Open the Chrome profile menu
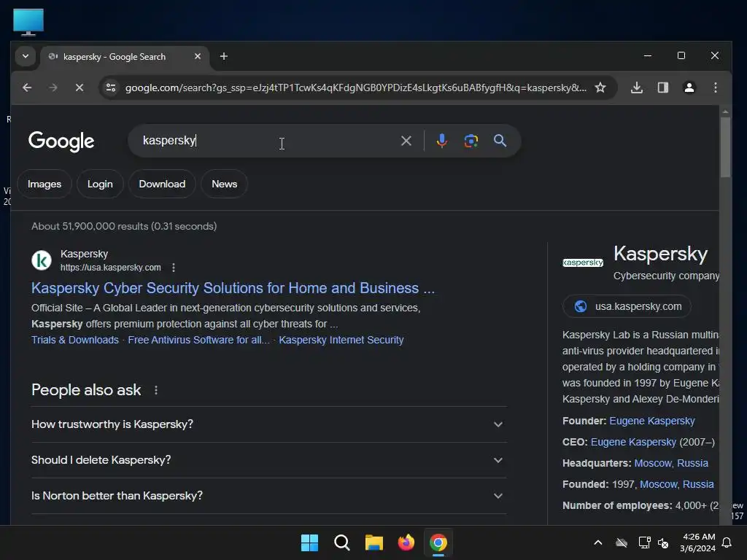Screen dimensions: 747x560 689,87
